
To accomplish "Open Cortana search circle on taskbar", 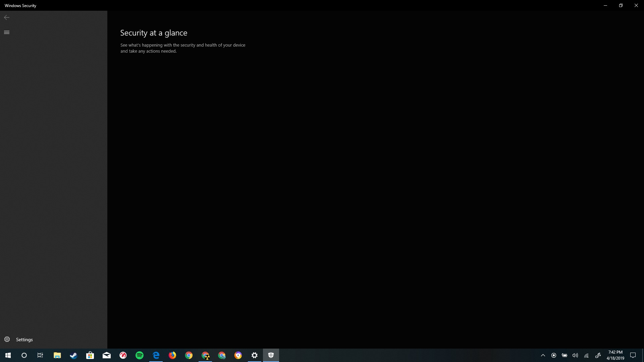I will (x=24, y=355).
